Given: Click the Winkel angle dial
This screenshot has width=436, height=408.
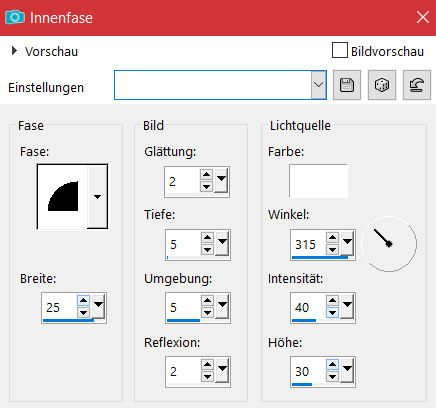Looking at the screenshot, I should 389,244.
